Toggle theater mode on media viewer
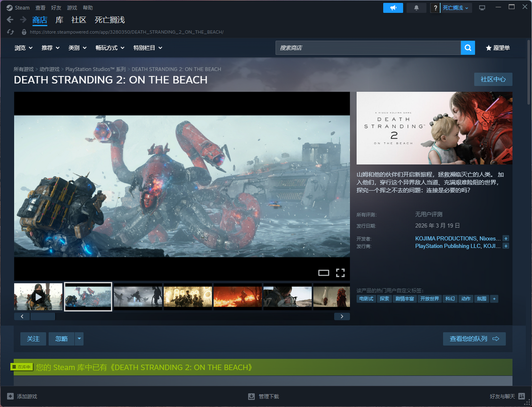Image resolution: width=532 pixels, height=407 pixels. coord(323,273)
